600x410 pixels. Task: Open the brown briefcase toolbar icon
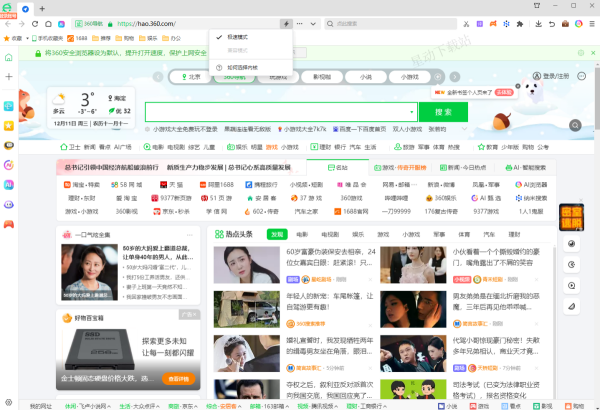pyautogui.click(x=565, y=24)
